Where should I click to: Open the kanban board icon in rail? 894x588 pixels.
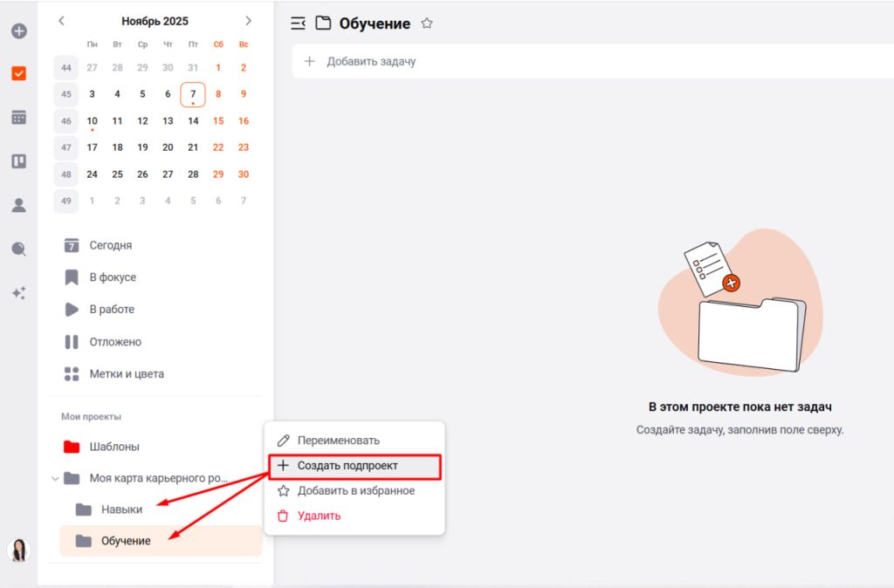(x=18, y=161)
